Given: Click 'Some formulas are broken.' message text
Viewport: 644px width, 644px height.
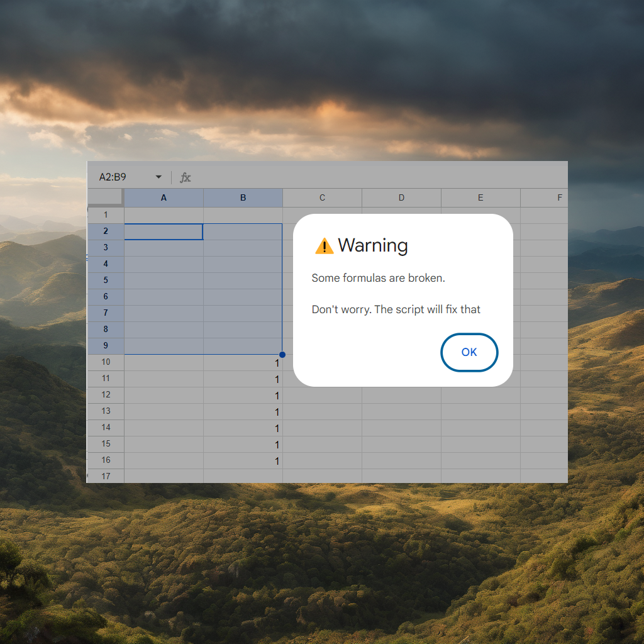Looking at the screenshot, I should tap(378, 278).
